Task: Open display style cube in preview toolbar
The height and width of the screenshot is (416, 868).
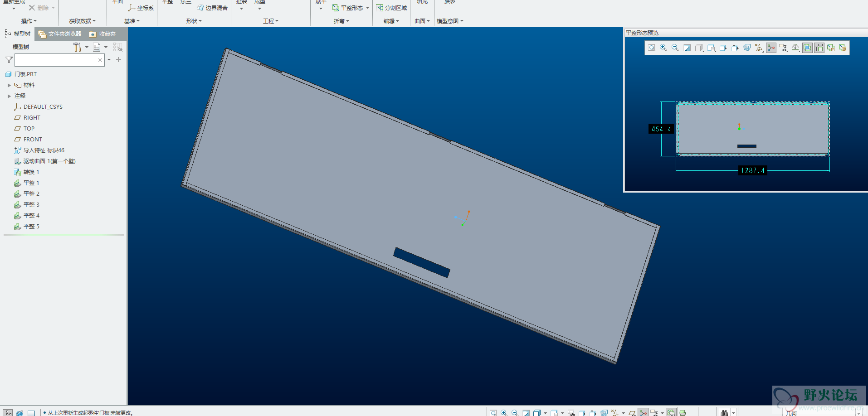Action: point(699,48)
